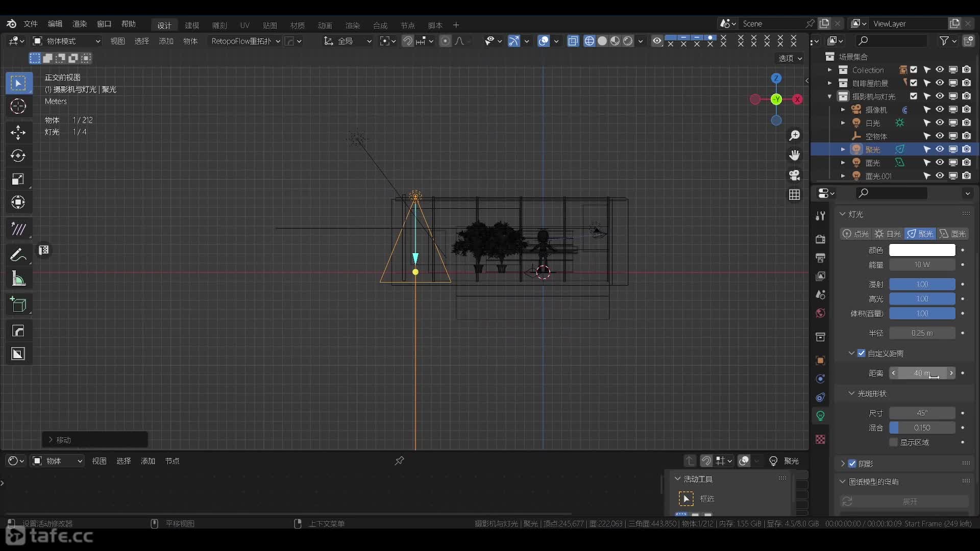Image resolution: width=980 pixels, height=551 pixels.
Task: Activate the Scale tool
Action: [18, 179]
